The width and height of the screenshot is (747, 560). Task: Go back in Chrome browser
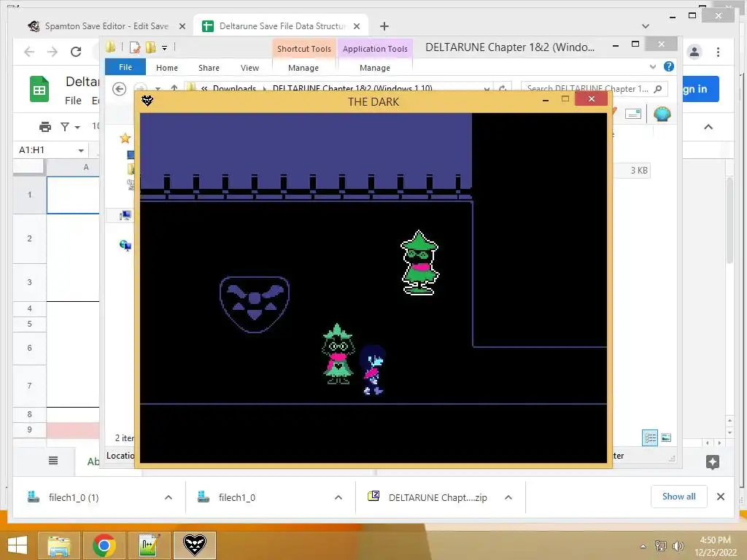coord(29,52)
